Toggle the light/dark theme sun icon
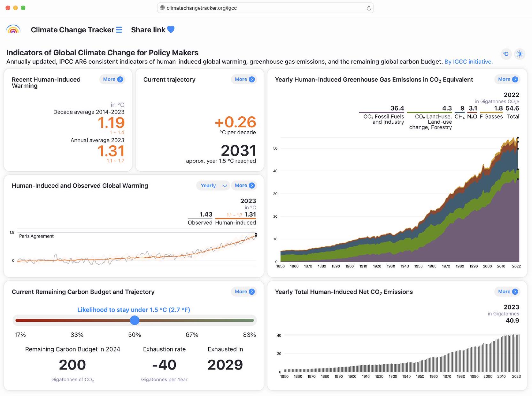The width and height of the screenshot is (532, 396). 520,54
